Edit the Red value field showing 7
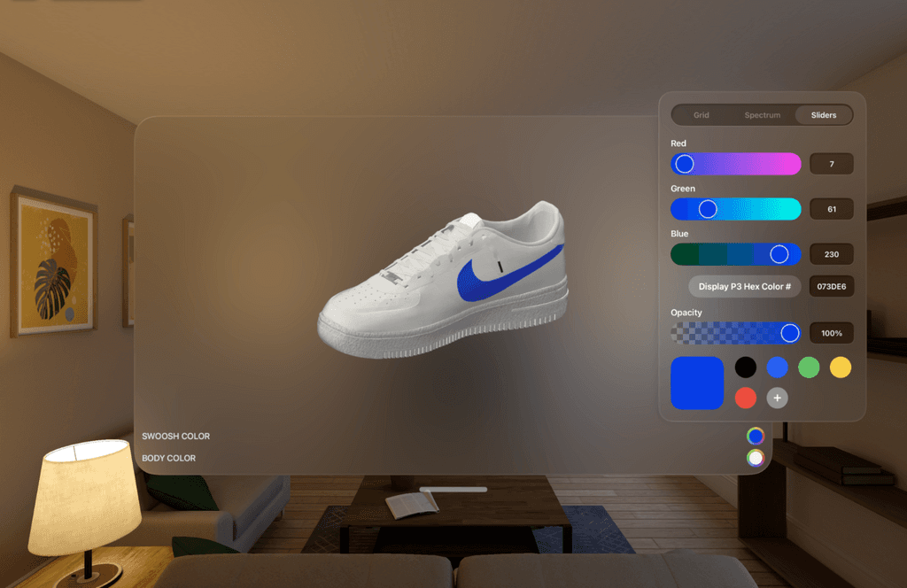The height and width of the screenshot is (588, 907). (x=831, y=164)
